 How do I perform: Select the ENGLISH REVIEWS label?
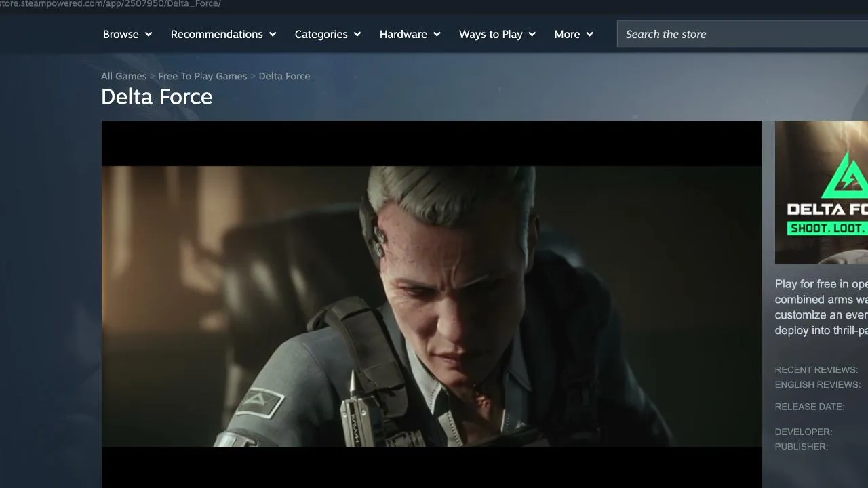tap(818, 385)
